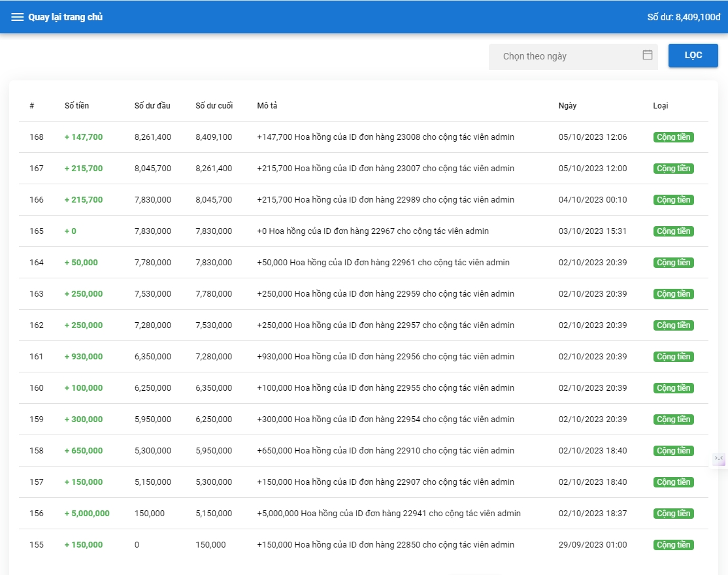Select the 'Ngày' column header

click(567, 106)
